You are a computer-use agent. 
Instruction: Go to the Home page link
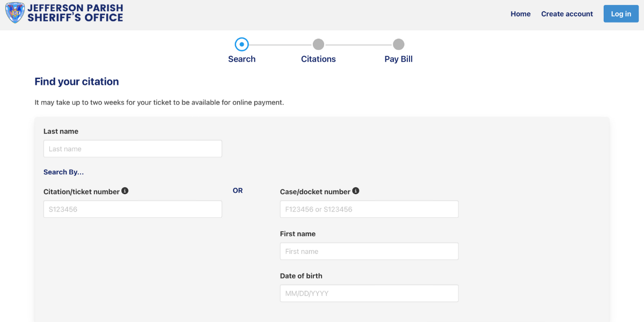pos(521,14)
